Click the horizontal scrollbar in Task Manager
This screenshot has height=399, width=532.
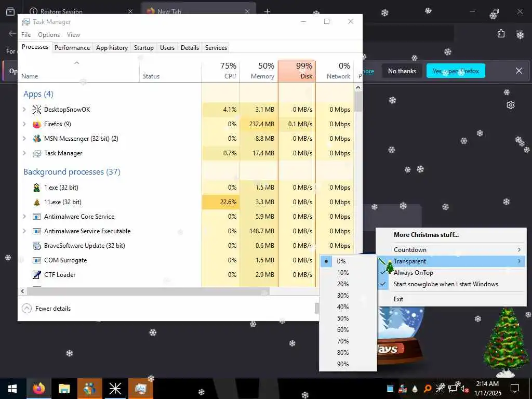pyautogui.click(x=148, y=291)
